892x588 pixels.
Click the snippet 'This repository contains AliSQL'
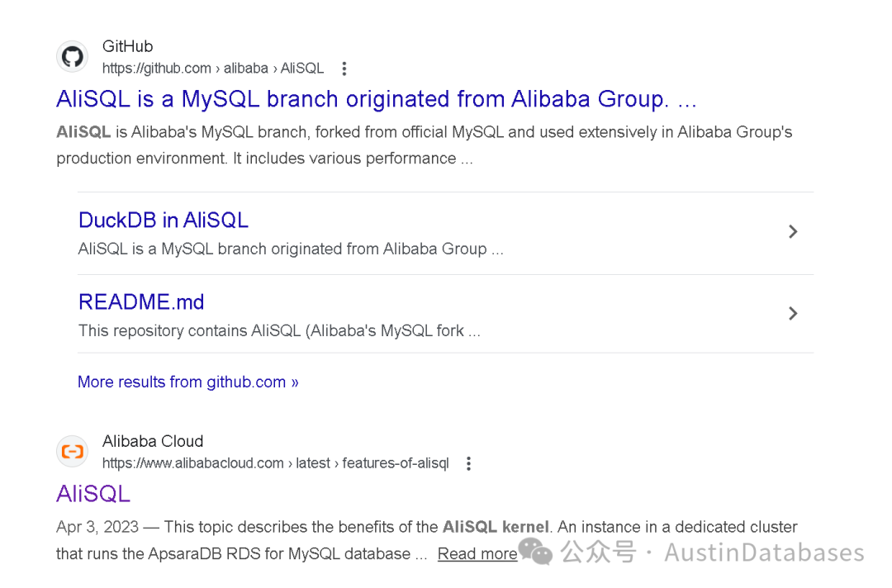pos(279,331)
